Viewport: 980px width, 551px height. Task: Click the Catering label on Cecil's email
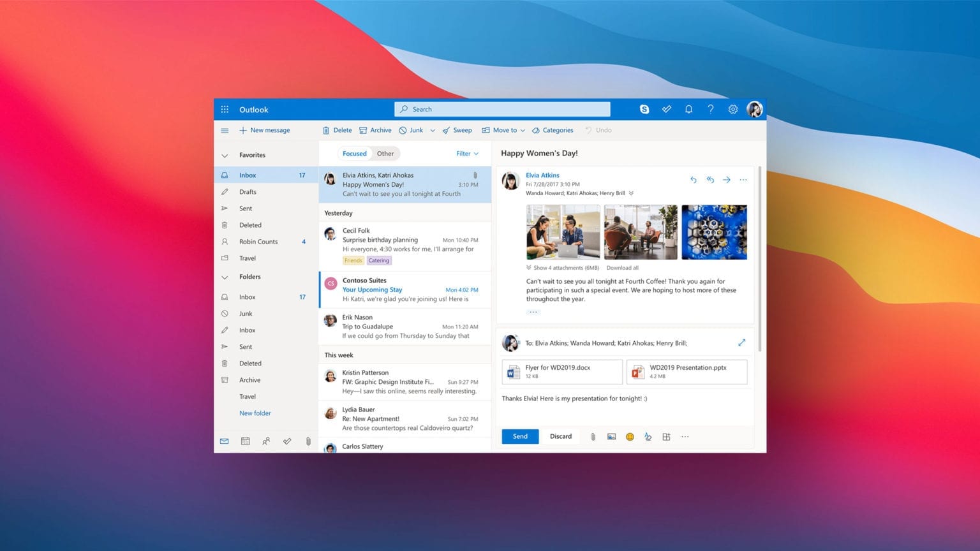[378, 260]
